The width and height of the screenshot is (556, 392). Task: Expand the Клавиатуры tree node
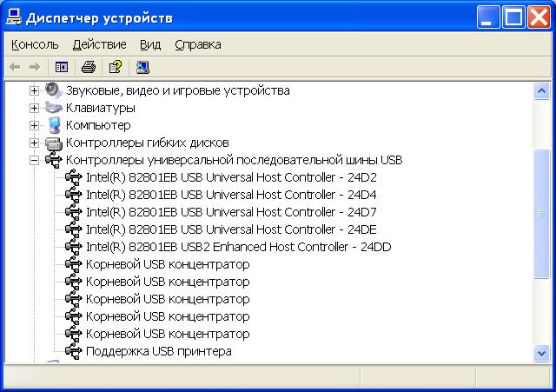35,108
